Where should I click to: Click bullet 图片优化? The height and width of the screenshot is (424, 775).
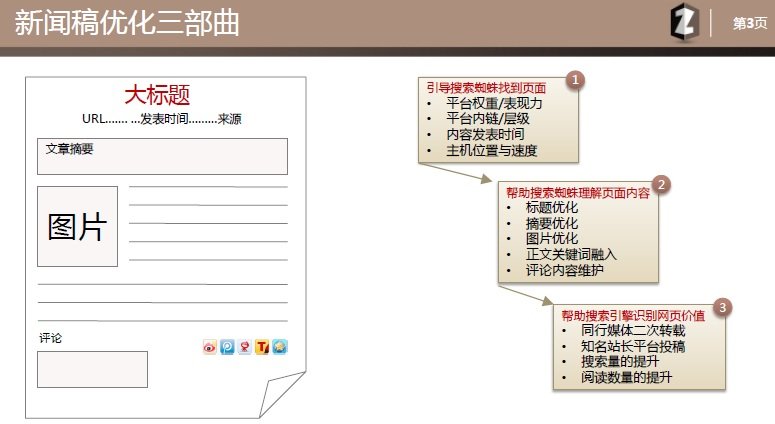tap(552, 239)
